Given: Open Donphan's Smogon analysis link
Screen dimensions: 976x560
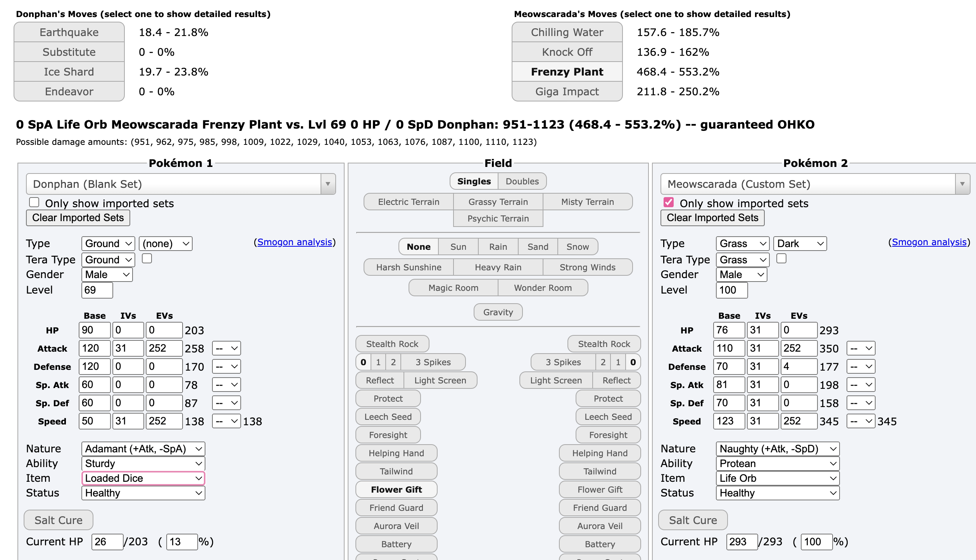Looking at the screenshot, I should pyautogui.click(x=295, y=242).
